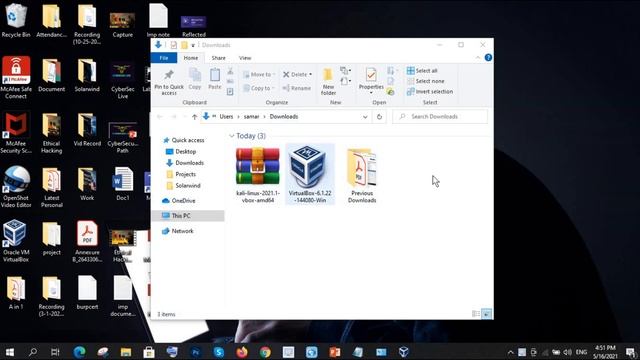Click Pin to Quick access ribbon button
640x360 pixels.
[x=169, y=82]
